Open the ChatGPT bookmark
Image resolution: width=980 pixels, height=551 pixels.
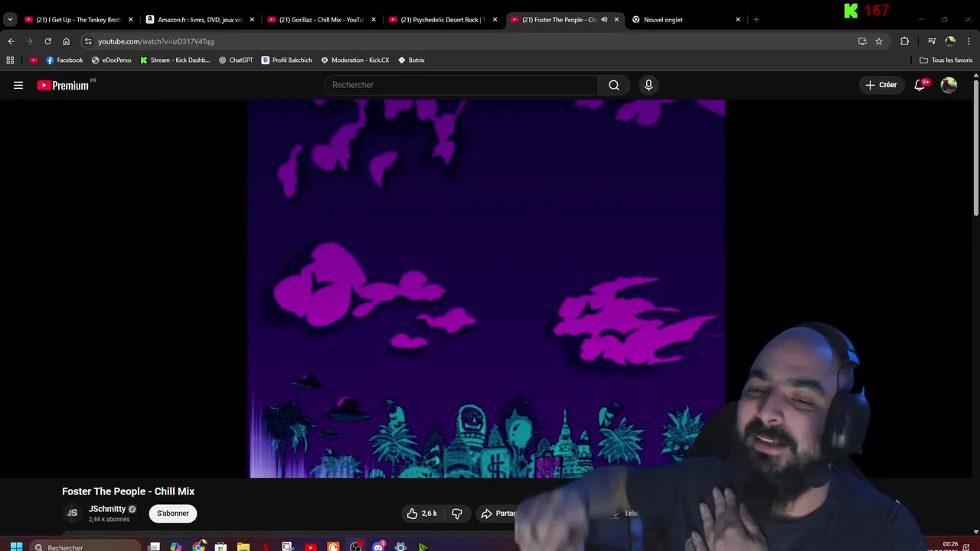coord(236,60)
